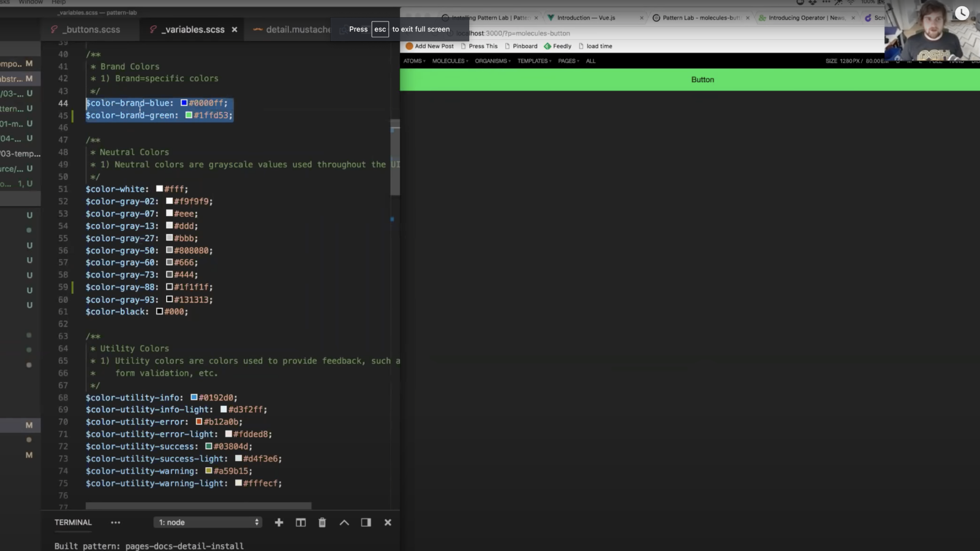The width and height of the screenshot is (980, 551).
Task: Click the #1ffd53 brand-green color swatch
Action: click(189, 115)
